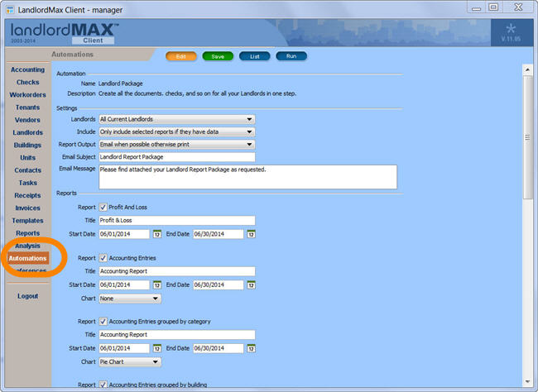538x392 pixels.
Task: Open the Report Output dropdown
Action: point(177,145)
